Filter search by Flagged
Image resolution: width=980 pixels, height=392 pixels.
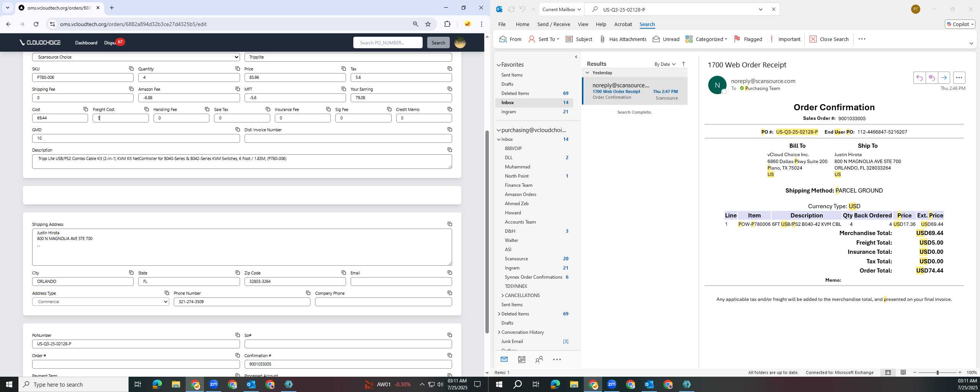(748, 39)
